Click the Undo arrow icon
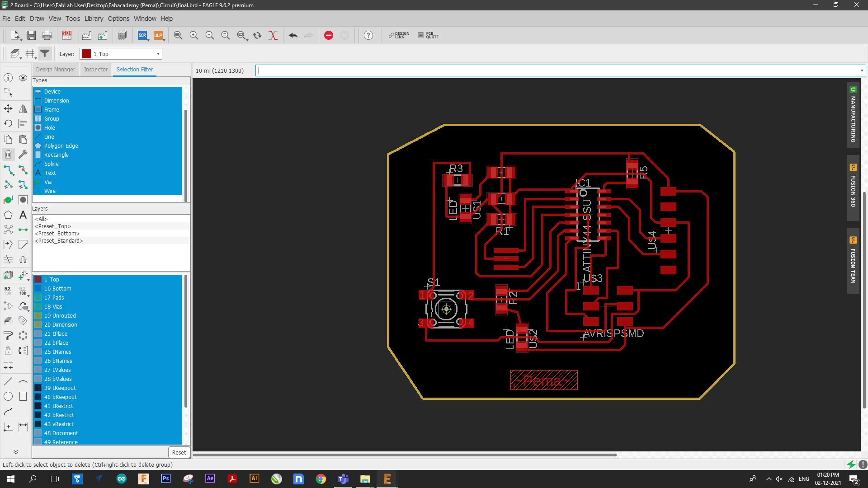The height and width of the screenshot is (488, 868). tap(293, 35)
